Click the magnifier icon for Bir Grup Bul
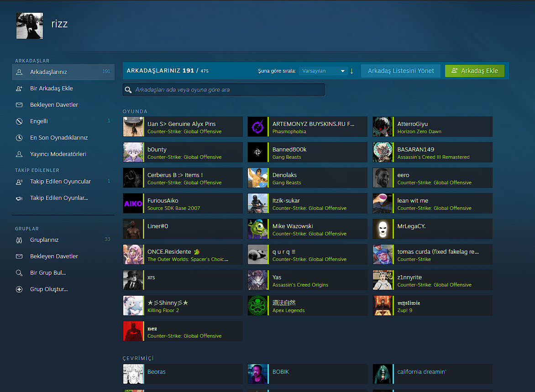 (x=19, y=272)
